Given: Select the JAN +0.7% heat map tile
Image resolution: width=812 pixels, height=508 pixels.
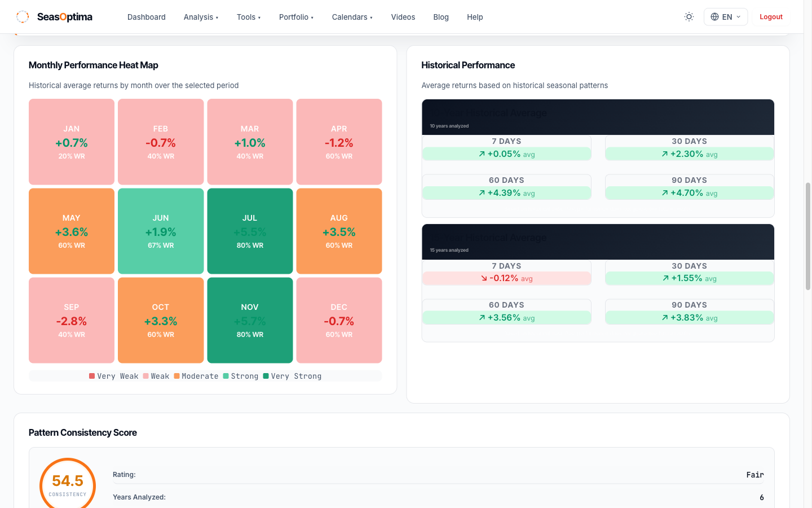Looking at the screenshot, I should (x=72, y=142).
